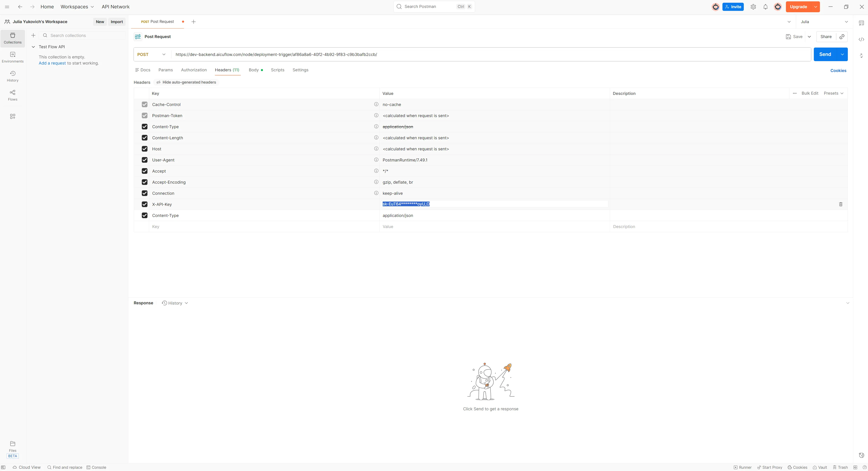Copy request link with the link icon
This screenshot has width=868, height=471.
[842, 37]
